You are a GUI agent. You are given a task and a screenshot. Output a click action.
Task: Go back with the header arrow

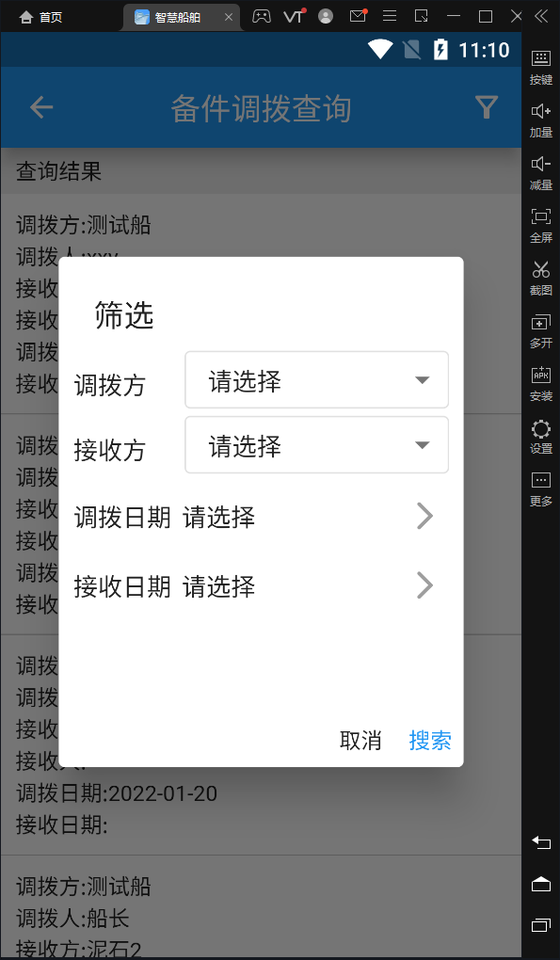point(41,107)
